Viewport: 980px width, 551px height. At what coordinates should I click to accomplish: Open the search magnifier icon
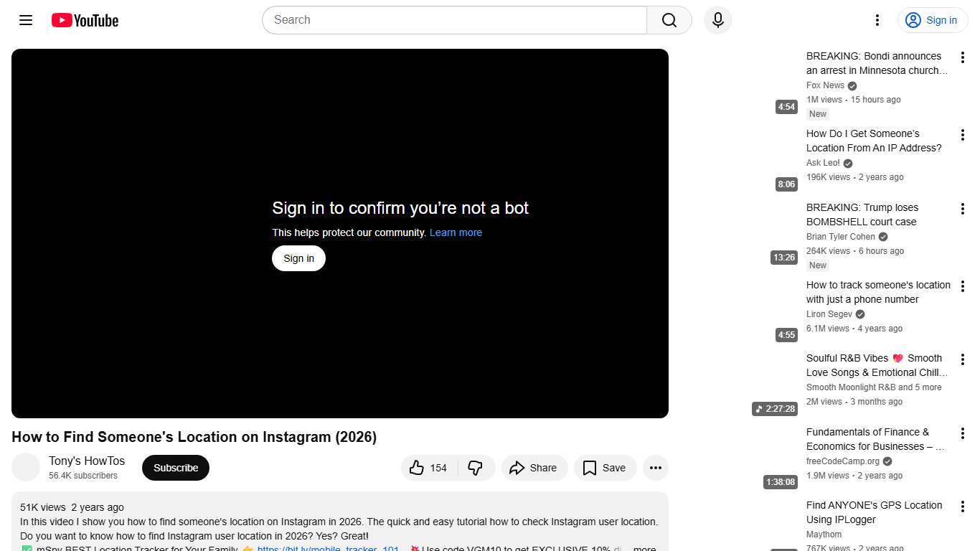667,20
